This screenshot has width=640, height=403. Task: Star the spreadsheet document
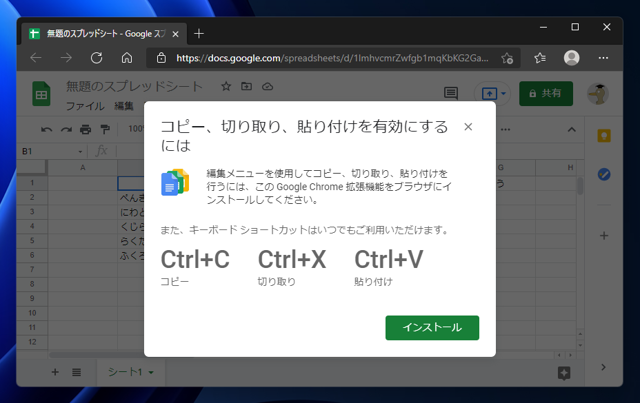(x=226, y=87)
